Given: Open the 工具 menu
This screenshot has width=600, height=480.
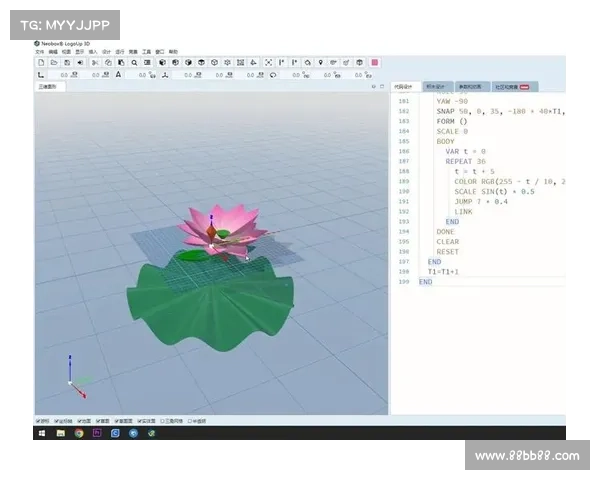Looking at the screenshot, I should coord(147,52).
